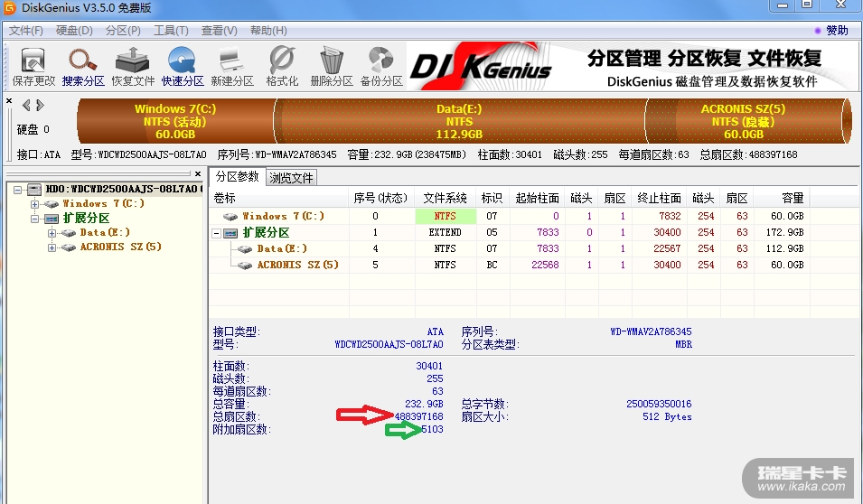Click the 容量 column header
This screenshot has height=504, width=863.
point(782,198)
